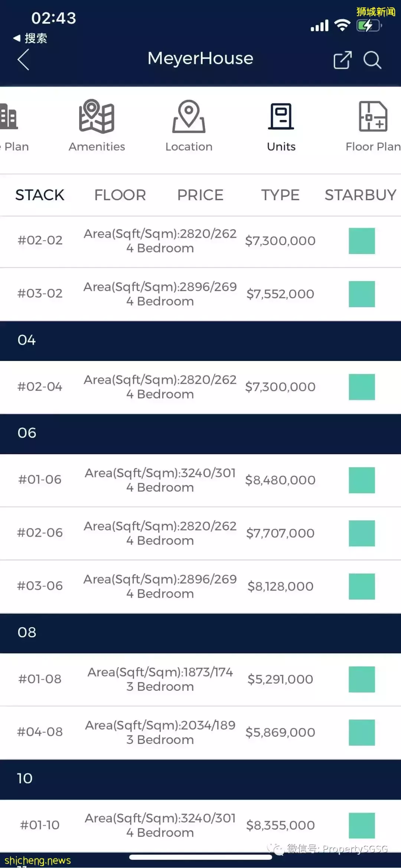Sort units by the PRICE header
401x868 pixels.
[x=200, y=195]
